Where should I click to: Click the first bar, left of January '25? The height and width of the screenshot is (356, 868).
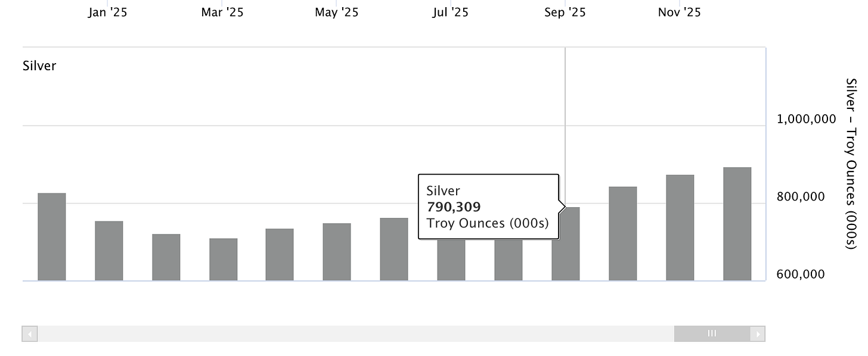(52, 237)
